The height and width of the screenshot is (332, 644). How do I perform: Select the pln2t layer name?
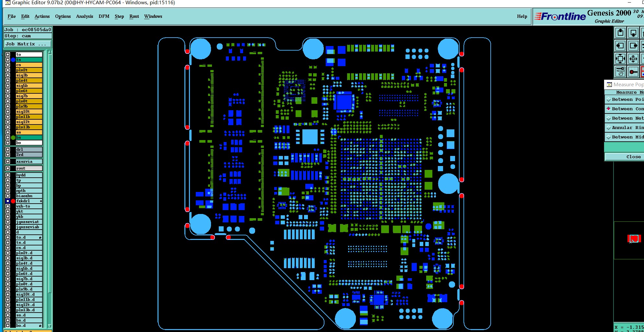[x=29, y=70]
